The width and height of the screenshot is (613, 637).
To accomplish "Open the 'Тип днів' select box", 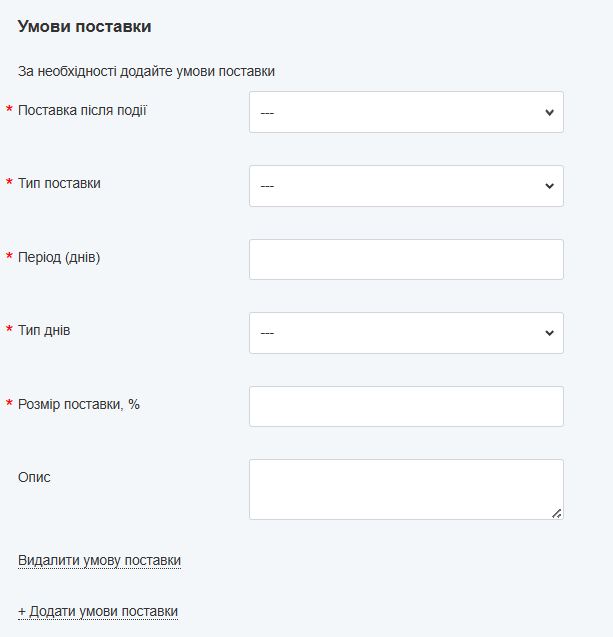I will coord(406,333).
